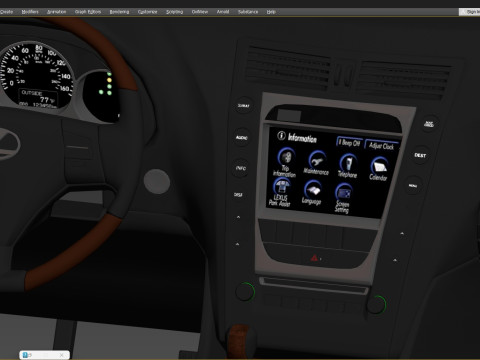Click the round grey button beside steering wheel
The height and width of the screenshot is (360, 480).
(x=157, y=182)
